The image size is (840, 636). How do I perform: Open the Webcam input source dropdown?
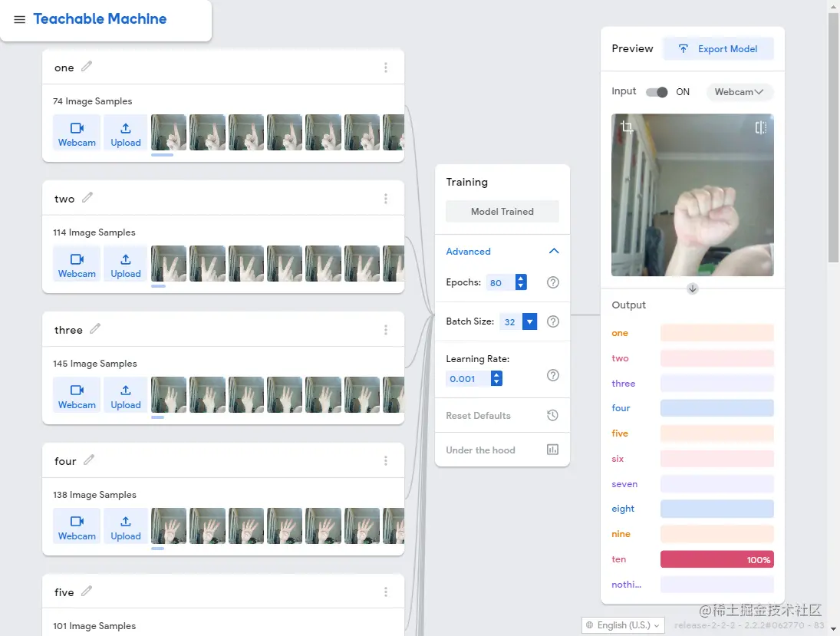tap(739, 92)
